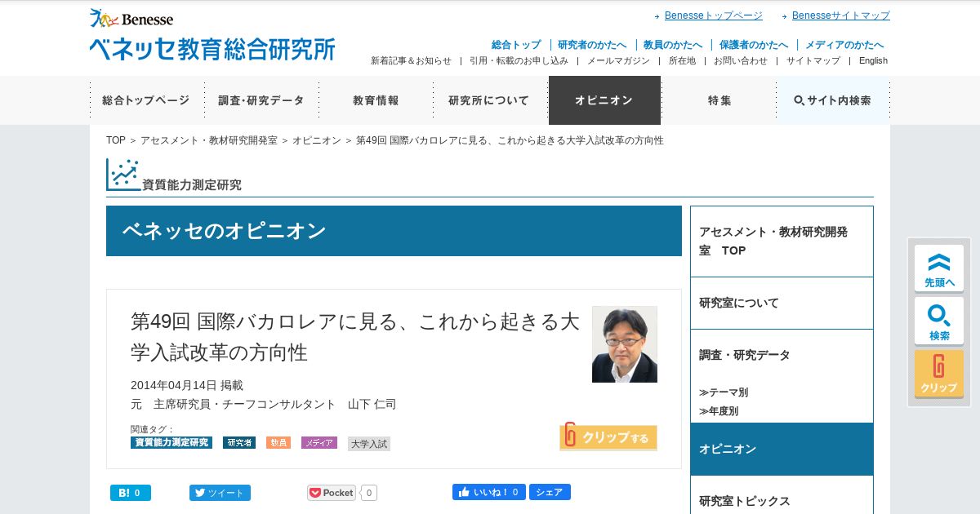980x514 pixels.
Task: Open 総合トップページ navigation tab
Action: (x=146, y=100)
